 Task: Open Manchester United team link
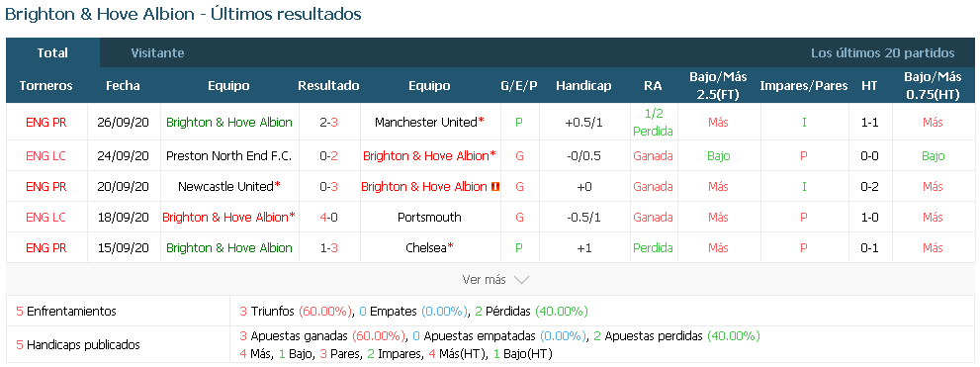(x=425, y=123)
